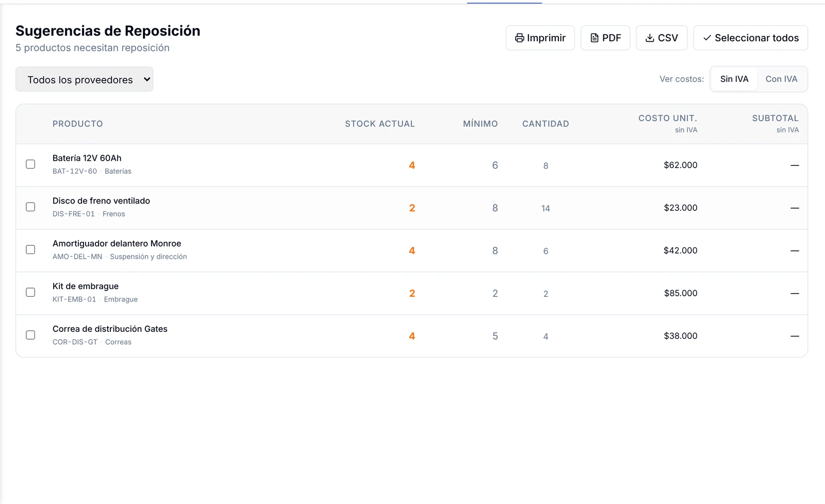The height and width of the screenshot is (504, 825).
Task: Open the Todos los proveedores dropdown
Action: 85,79
